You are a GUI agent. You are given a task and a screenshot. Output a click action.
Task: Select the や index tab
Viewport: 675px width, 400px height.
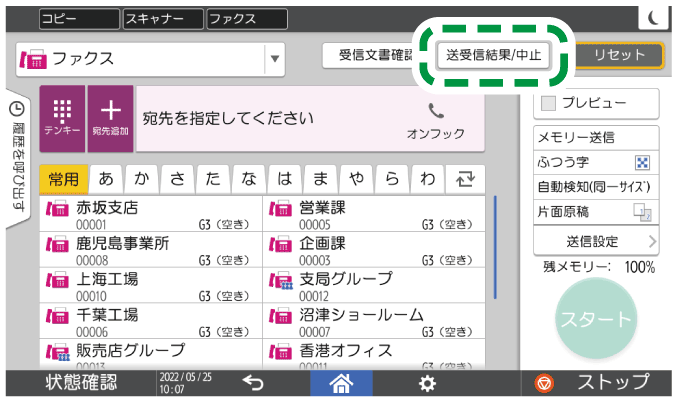356,179
